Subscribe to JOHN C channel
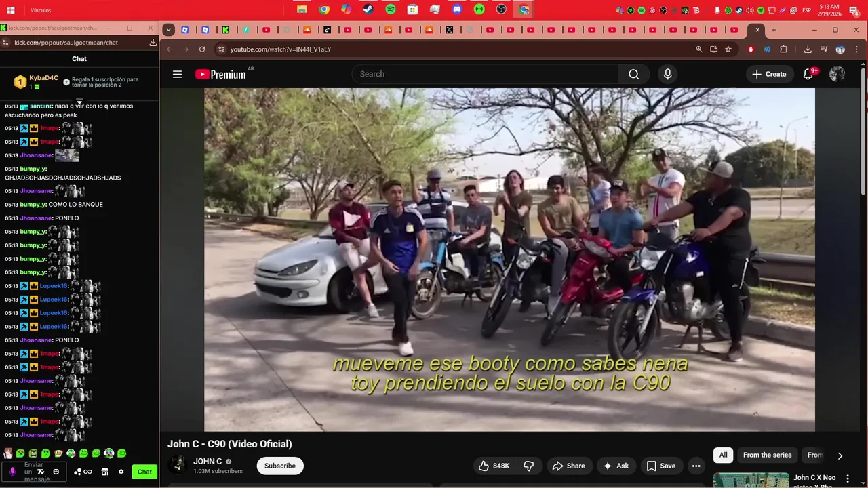868x488 pixels. point(280,466)
